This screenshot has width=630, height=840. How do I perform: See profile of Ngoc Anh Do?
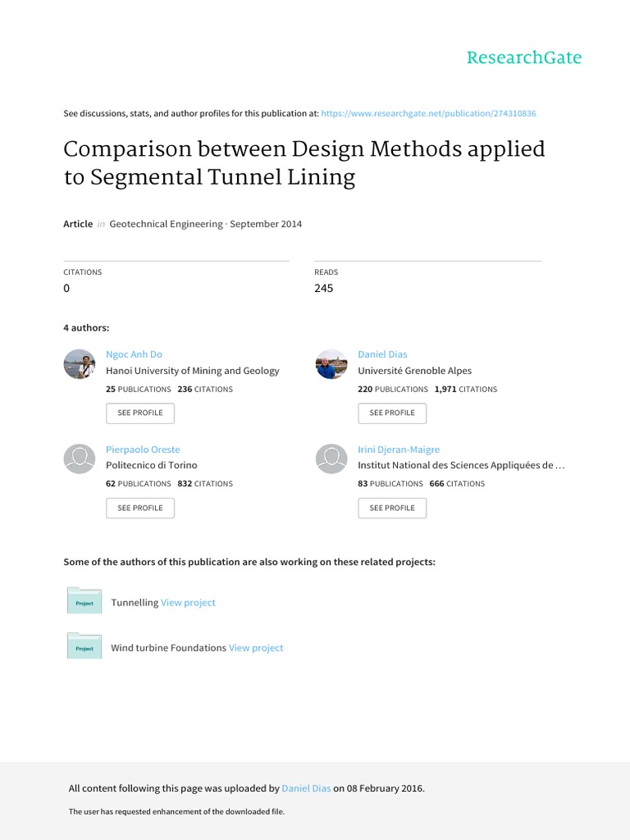pos(140,413)
